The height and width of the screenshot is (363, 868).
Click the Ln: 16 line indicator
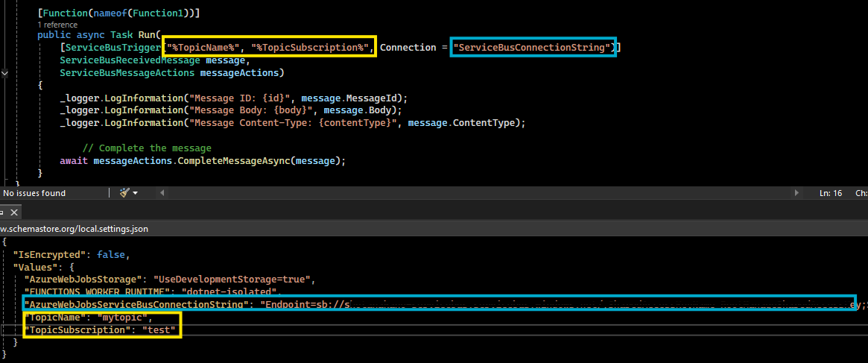831,193
